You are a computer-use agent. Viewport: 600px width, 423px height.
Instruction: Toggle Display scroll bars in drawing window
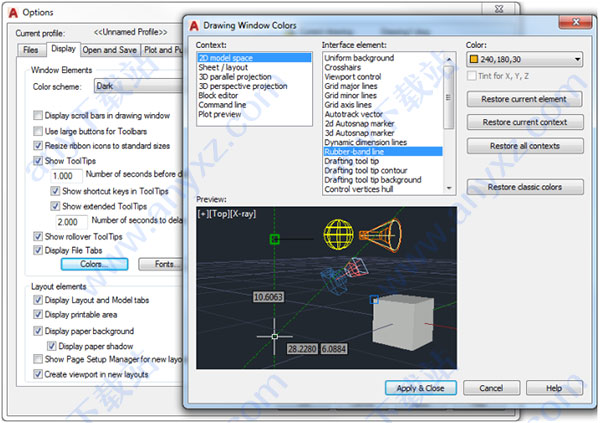click(38, 115)
